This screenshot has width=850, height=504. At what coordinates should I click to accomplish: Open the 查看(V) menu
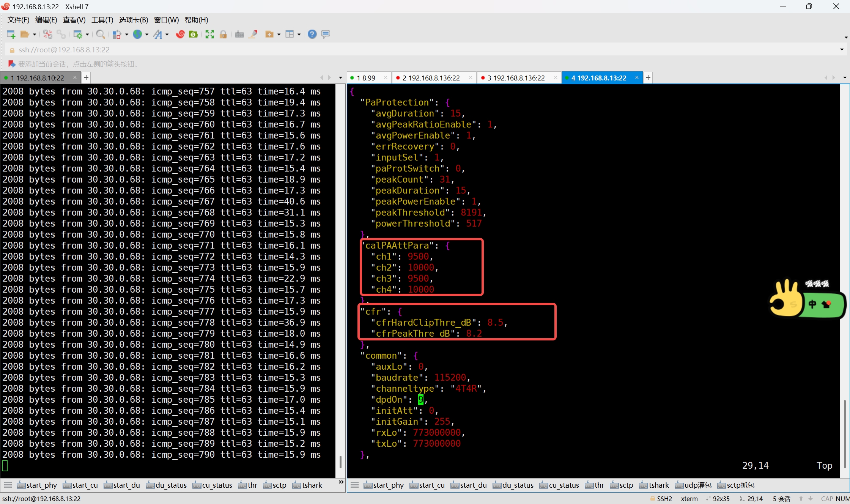pyautogui.click(x=74, y=20)
